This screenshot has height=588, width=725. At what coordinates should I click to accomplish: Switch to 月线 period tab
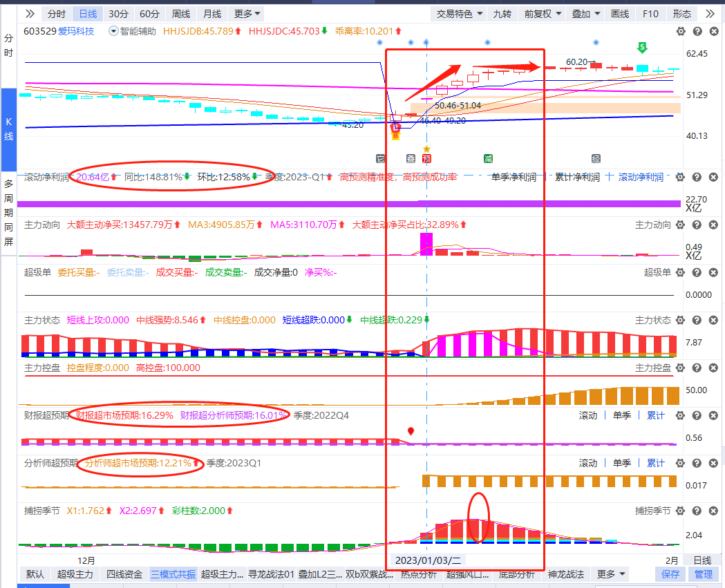pyautogui.click(x=212, y=14)
